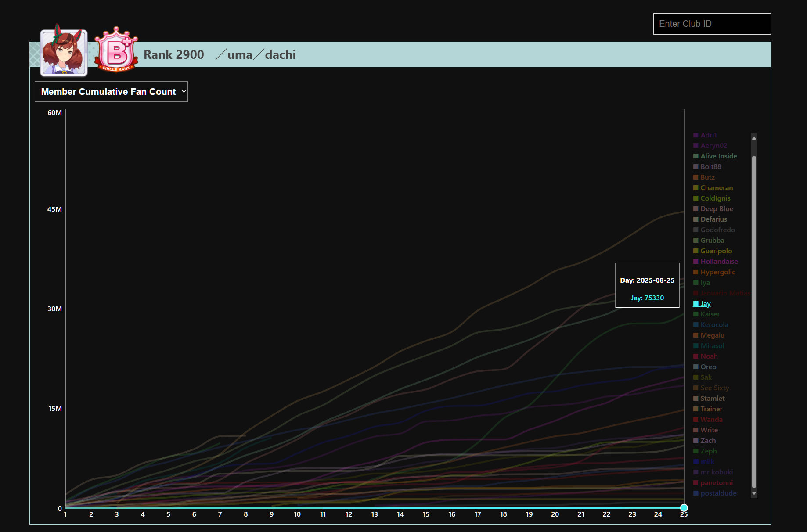Toggle the Butz legend entry

click(704, 177)
